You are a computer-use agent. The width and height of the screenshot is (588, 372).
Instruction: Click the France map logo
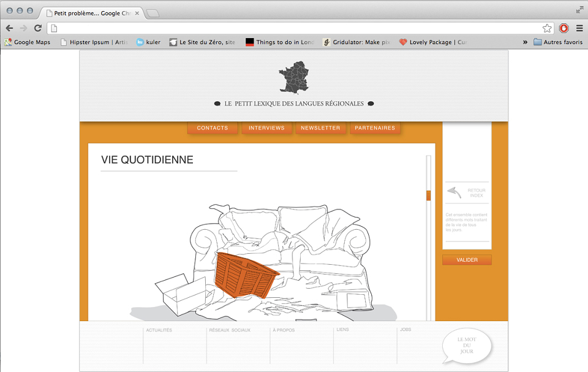[294, 77]
